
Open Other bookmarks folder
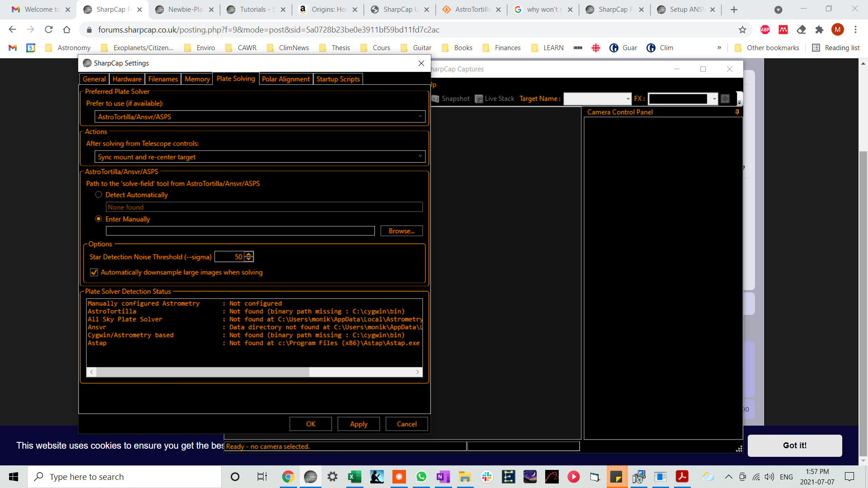pyautogui.click(x=767, y=48)
